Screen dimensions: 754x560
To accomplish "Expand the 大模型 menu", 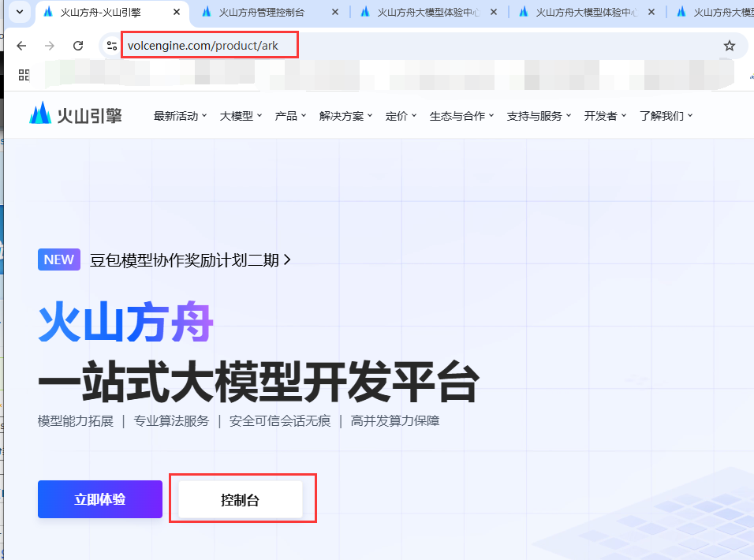I will tap(241, 116).
